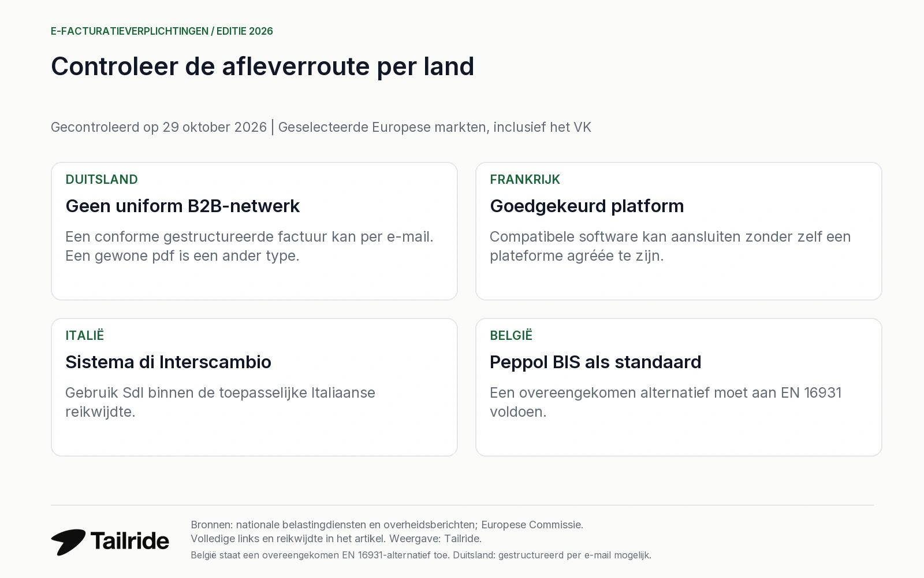Click the Volledige links en reikwijdte line
The width and height of the screenshot is (924, 578).
(336, 539)
